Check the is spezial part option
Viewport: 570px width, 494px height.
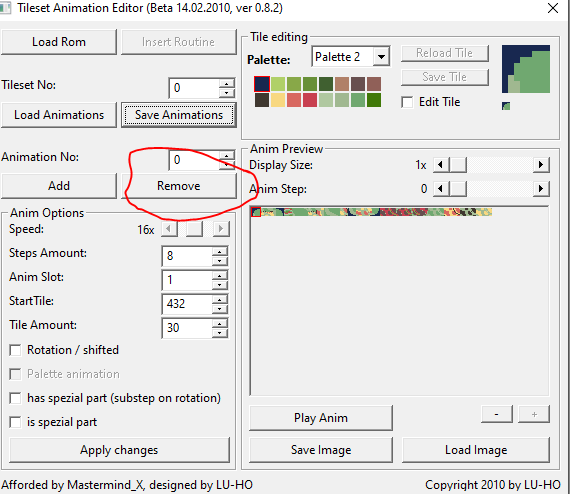point(15,422)
